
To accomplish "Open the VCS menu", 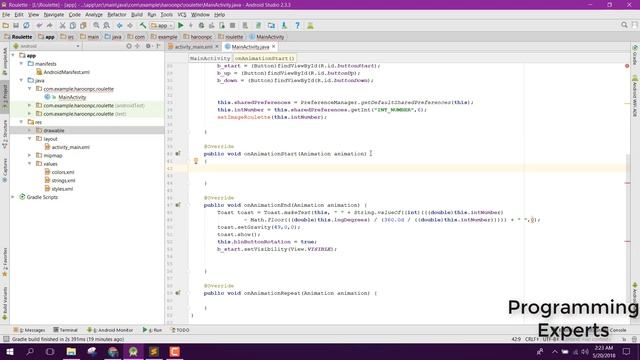I will click(x=182, y=15).
